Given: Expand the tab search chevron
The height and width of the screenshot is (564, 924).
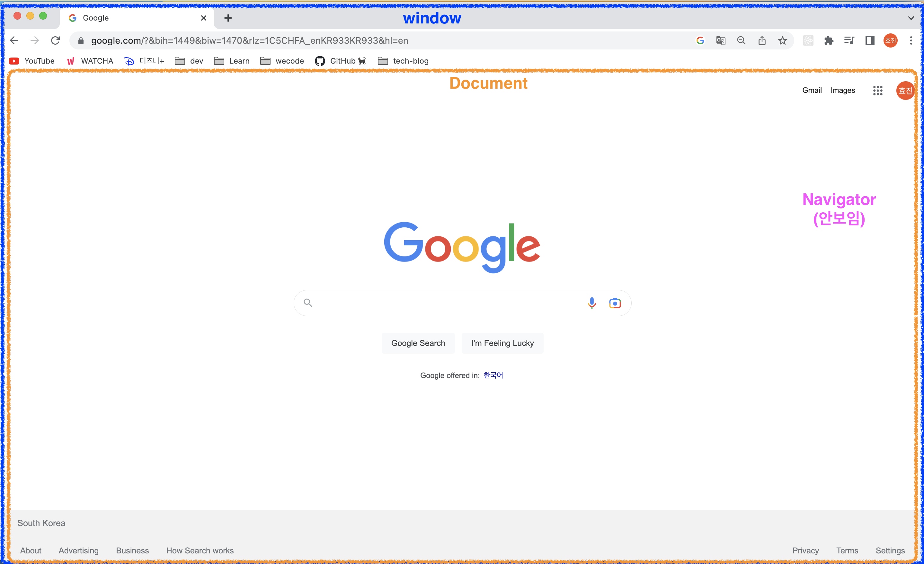Looking at the screenshot, I should [911, 18].
